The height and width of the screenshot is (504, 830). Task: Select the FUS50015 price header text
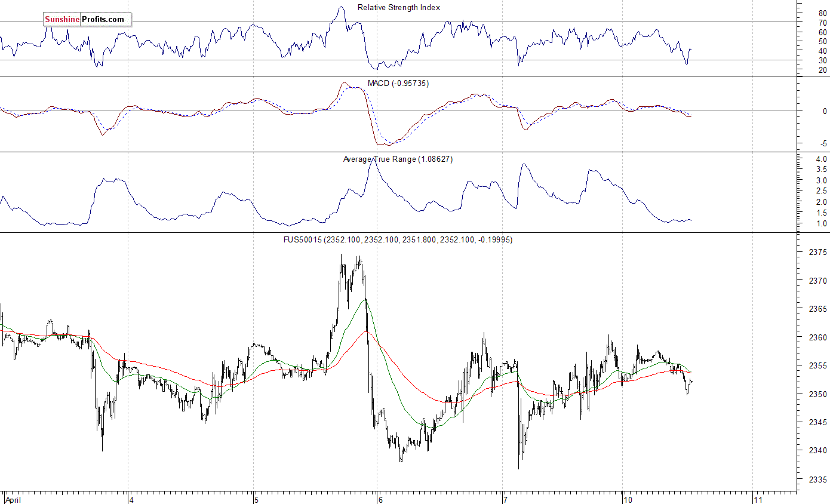tap(398, 240)
